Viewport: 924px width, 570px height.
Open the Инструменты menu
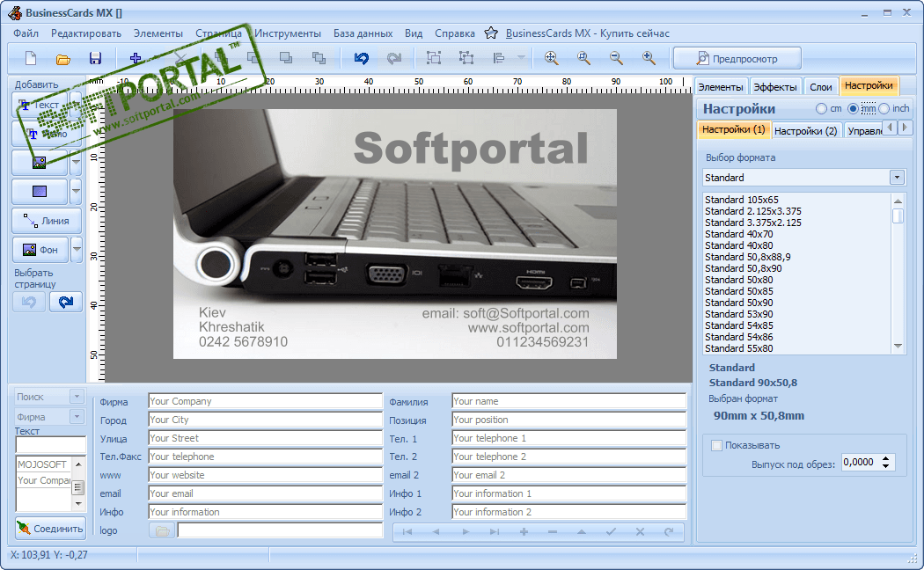(x=288, y=33)
